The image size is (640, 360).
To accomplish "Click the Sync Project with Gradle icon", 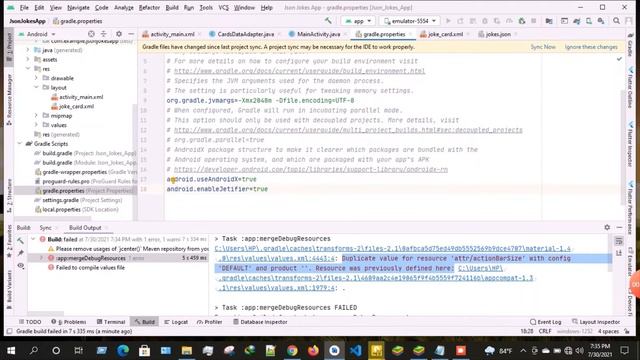I will point(577,21).
